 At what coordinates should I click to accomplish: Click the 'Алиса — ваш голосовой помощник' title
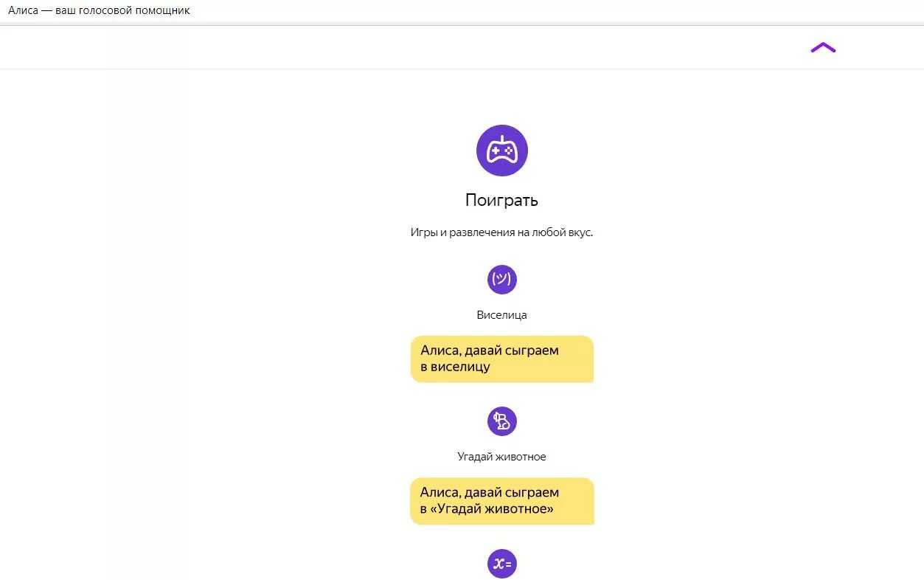99,11
